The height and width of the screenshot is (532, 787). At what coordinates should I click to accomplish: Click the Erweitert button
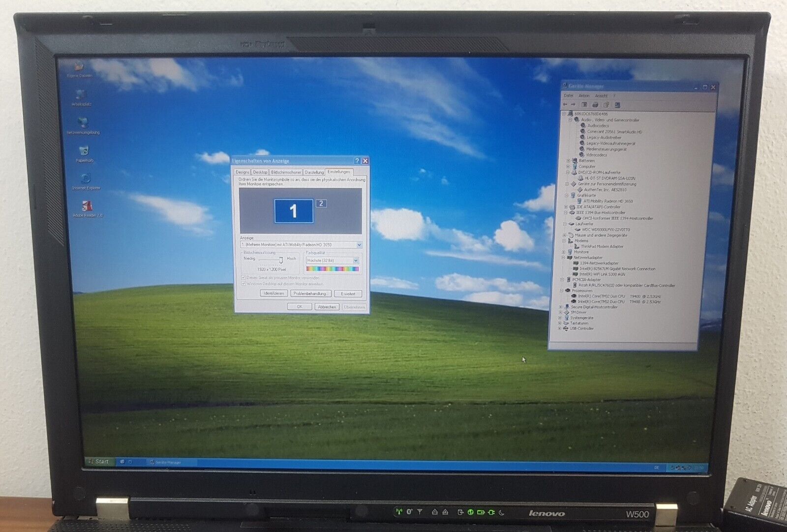(348, 294)
